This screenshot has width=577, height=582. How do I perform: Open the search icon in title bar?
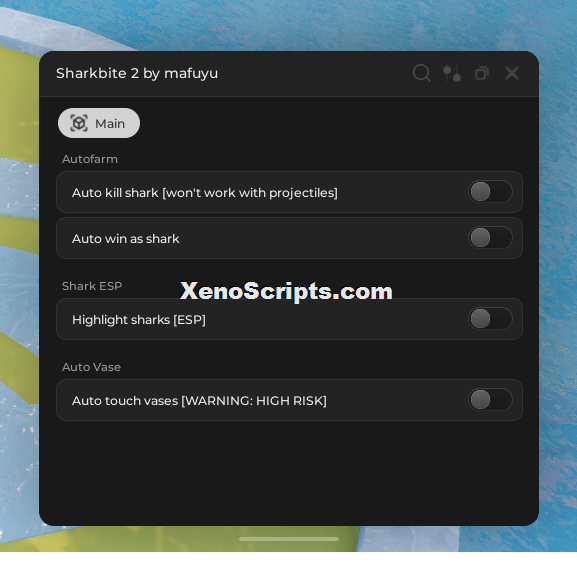pos(422,73)
